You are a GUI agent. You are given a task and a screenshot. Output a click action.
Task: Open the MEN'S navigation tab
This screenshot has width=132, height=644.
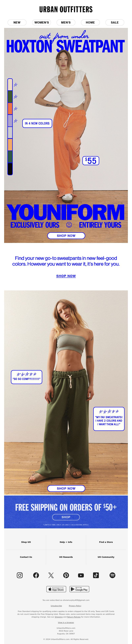tap(66, 23)
